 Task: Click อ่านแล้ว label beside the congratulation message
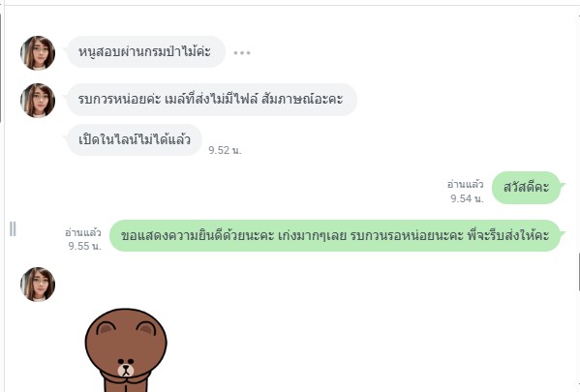[83, 232]
